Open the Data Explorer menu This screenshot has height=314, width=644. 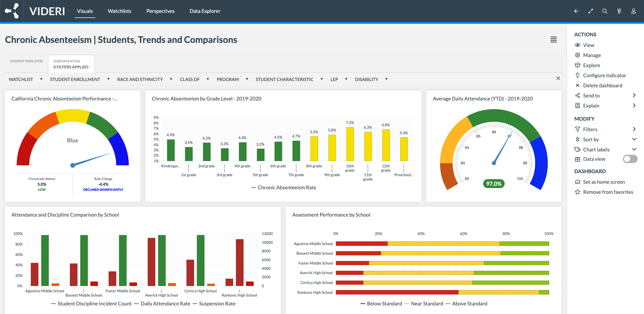pos(205,11)
